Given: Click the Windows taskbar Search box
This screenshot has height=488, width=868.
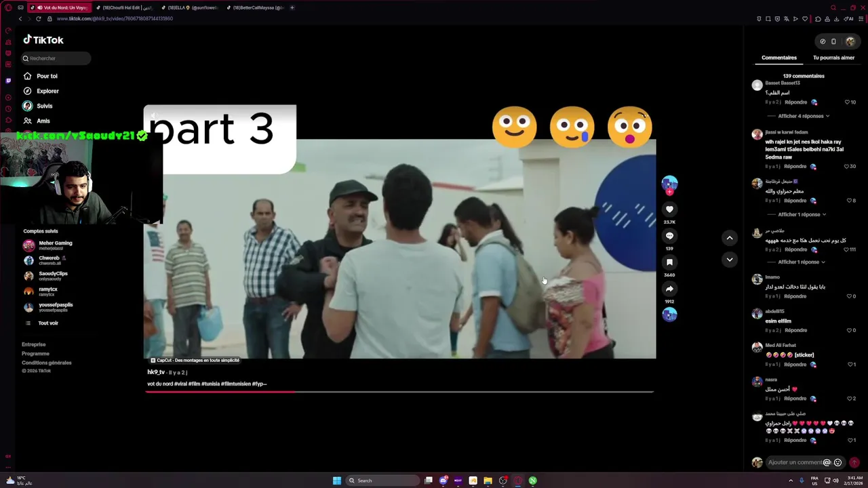Looking at the screenshot, I should [383, 481].
